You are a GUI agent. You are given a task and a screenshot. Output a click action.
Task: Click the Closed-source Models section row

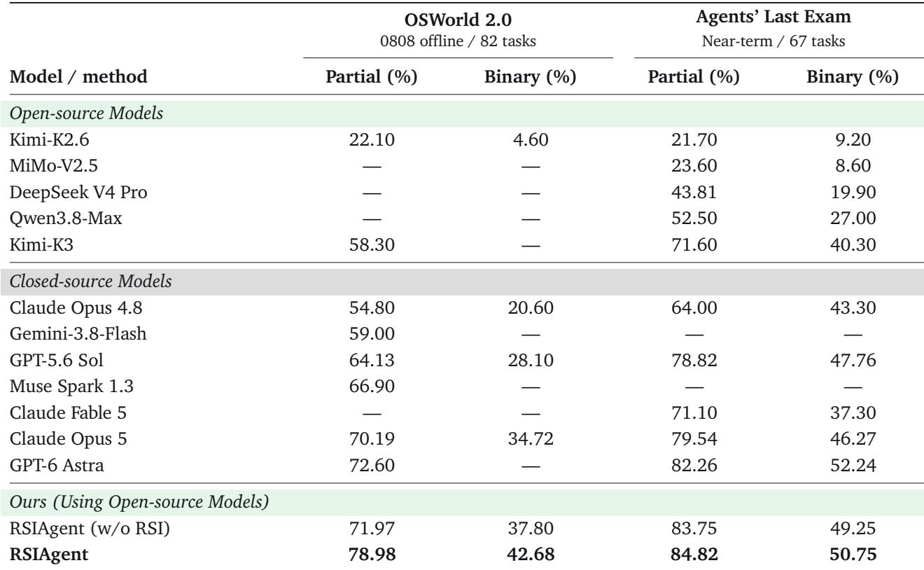tap(462, 282)
